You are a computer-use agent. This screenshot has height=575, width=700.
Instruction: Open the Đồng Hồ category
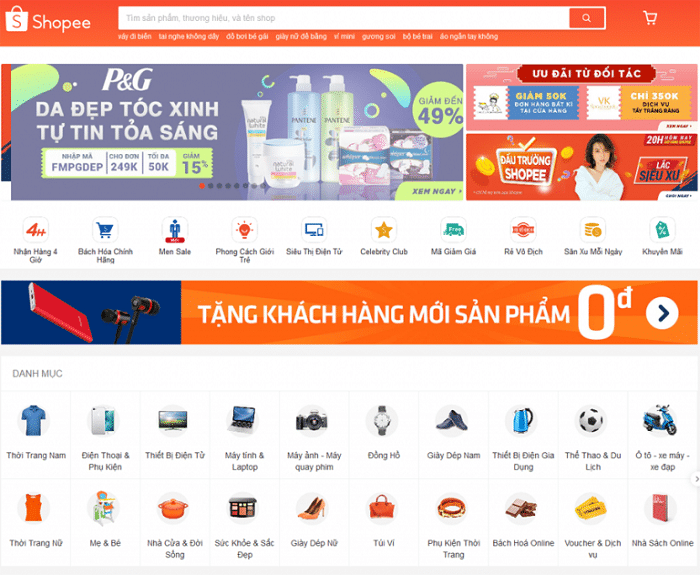tap(384, 435)
